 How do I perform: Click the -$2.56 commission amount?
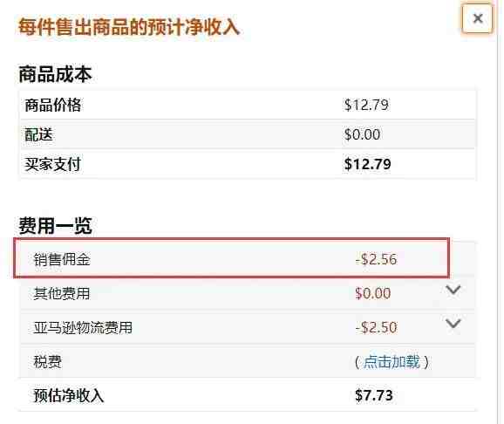(376, 259)
